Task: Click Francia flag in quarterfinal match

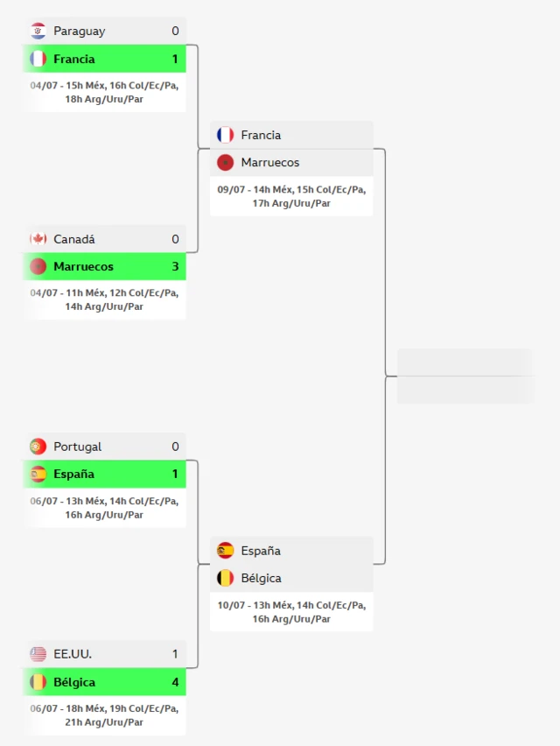Action: [x=226, y=135]
